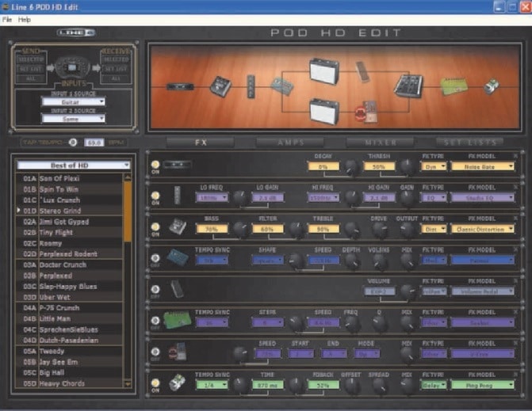The width and height of the screenshot is (532, 411).
Task: Click Receive Selected button
Action: click(116, 59)
